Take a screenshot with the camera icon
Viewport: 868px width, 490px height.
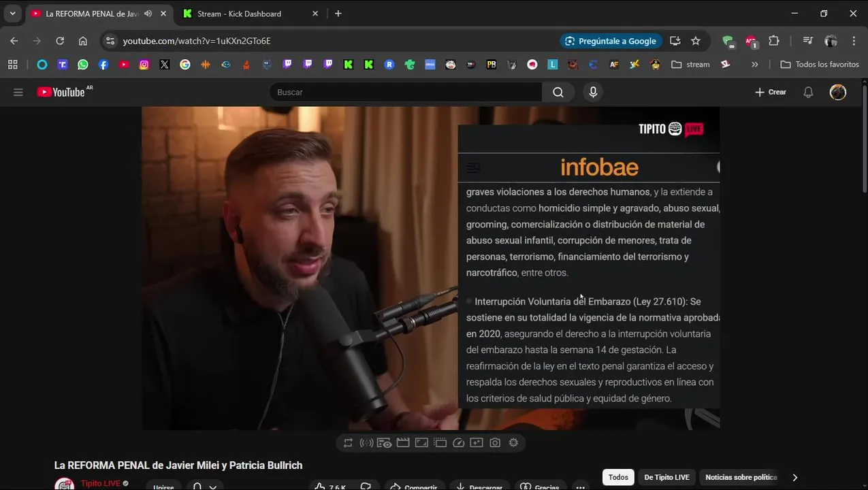click(495, 442)
